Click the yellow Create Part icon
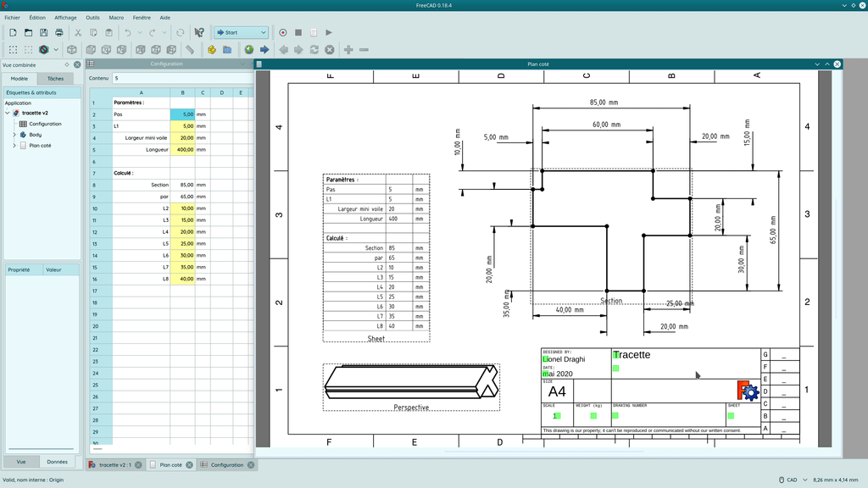This screenshot has width=868, height=488. pos(211,50)
